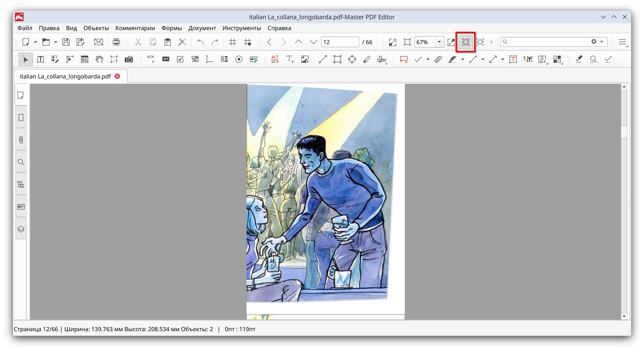Viewport: 644px width, 351px height.
Task: Select the arrow Select tool
Action: [26, 59]
